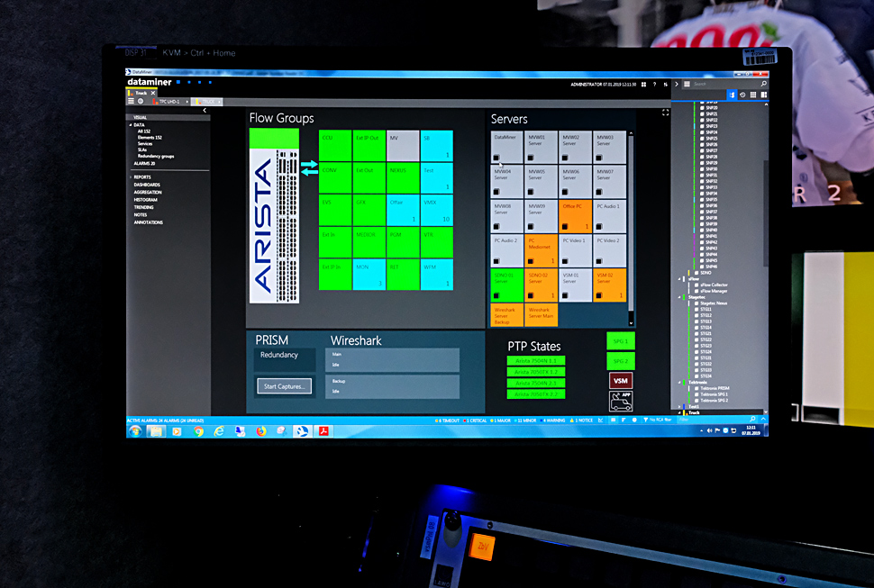Select the Surveyor tree view icon
This screenshot has height=588, width=874.
tap(732, 95)
